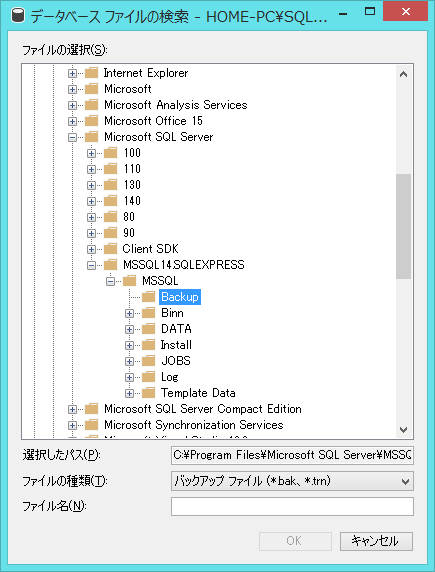
Task: Expand the Client SDK node
Action: coord(91,249)
